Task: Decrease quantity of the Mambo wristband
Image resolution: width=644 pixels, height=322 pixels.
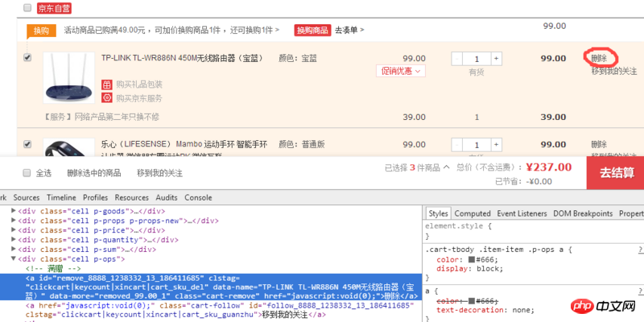Action: coord(457,145)
